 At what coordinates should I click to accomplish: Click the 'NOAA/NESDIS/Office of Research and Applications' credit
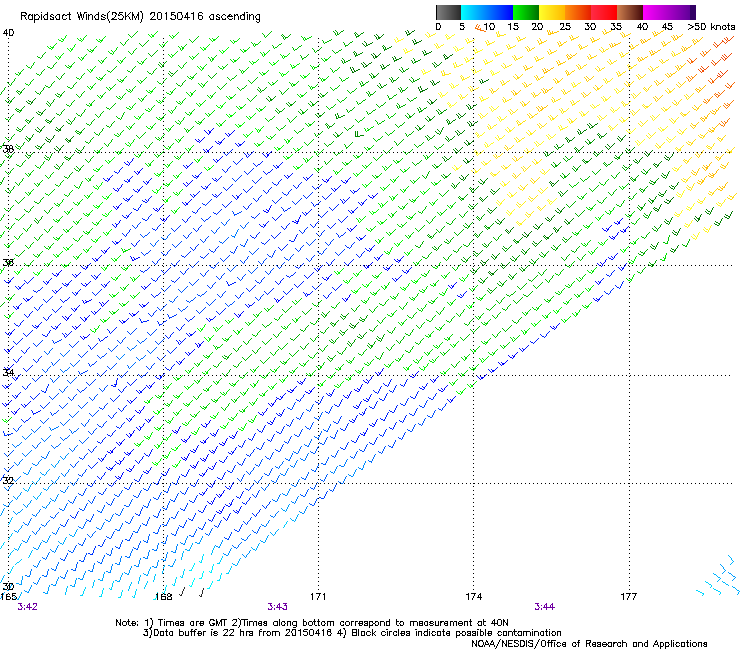[x=589, y=644]
